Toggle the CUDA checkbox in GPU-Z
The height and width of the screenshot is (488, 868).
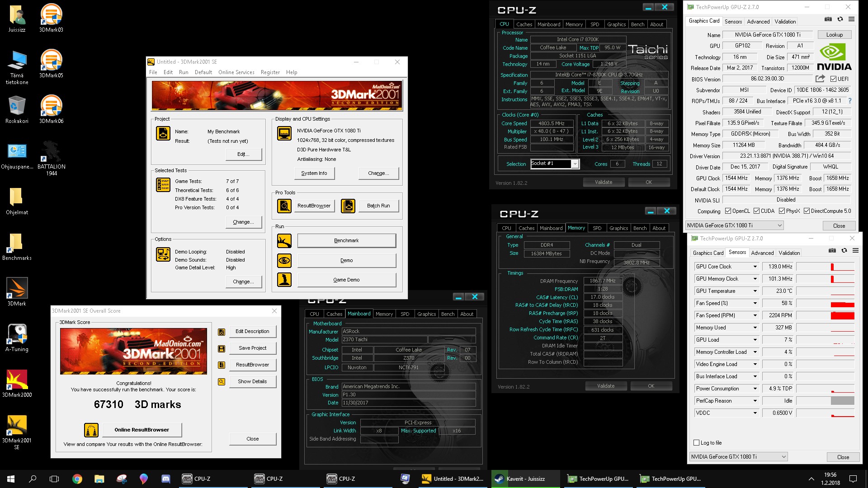756,211
